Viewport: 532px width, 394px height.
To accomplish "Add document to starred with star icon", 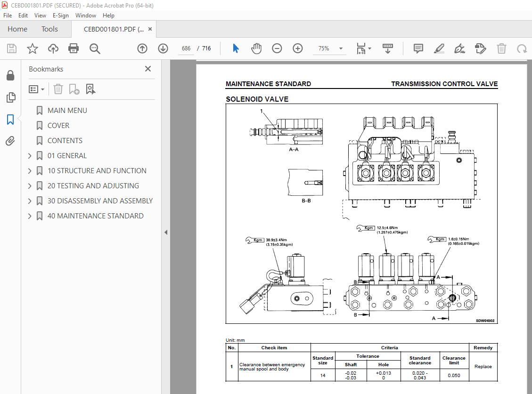I will pos(33,48).
